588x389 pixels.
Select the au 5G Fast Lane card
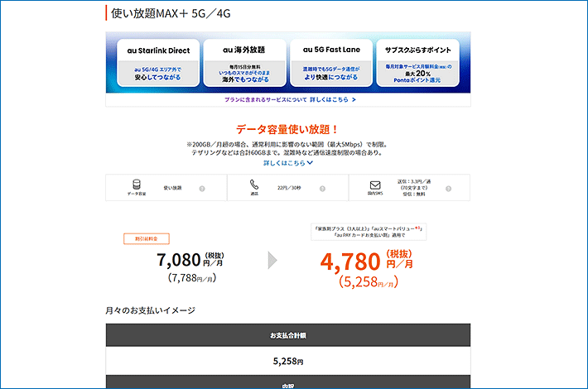[331, 63]
